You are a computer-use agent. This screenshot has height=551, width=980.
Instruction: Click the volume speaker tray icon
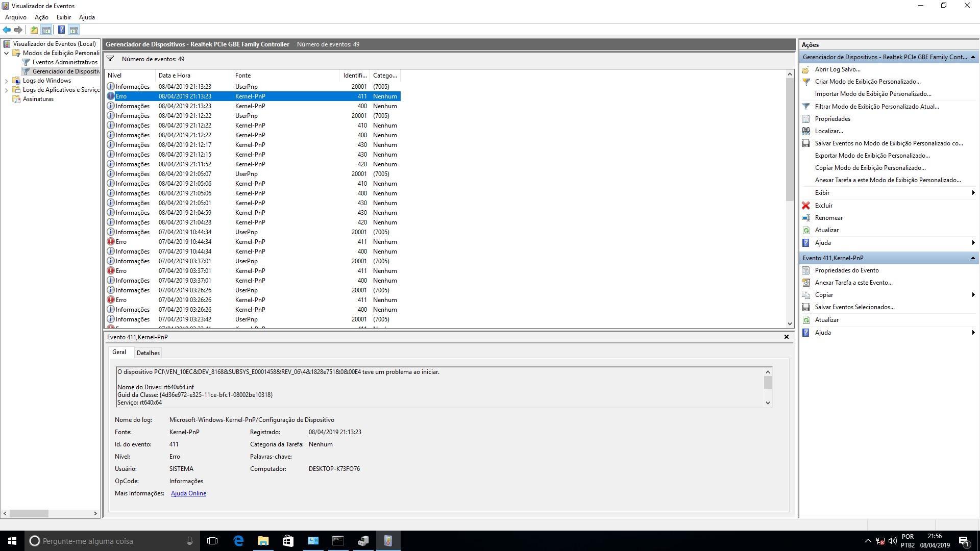[x=893, y=541]
